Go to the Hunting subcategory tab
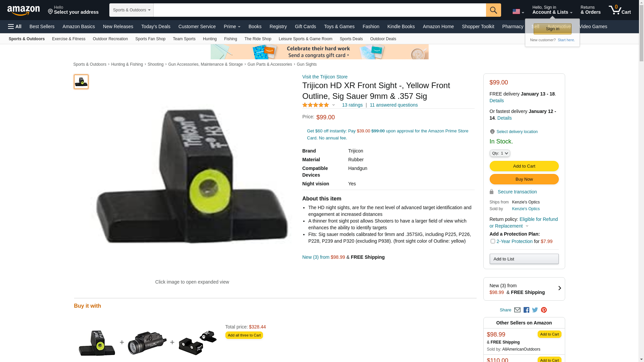This screenshot has width=644, height=362. coord(210,39)
